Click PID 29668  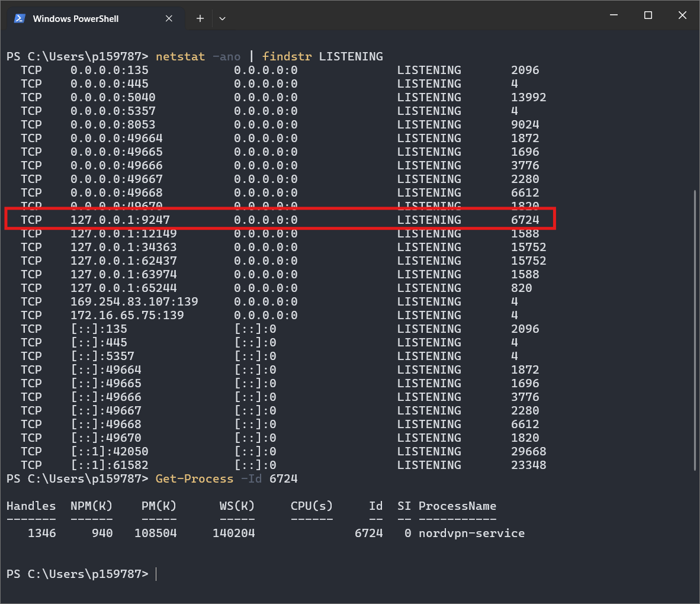(529, 452)
